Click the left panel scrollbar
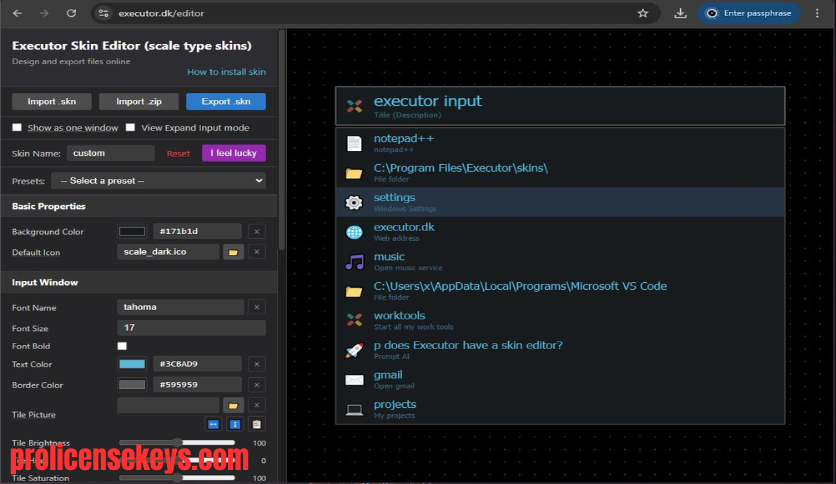 point(282,140)
